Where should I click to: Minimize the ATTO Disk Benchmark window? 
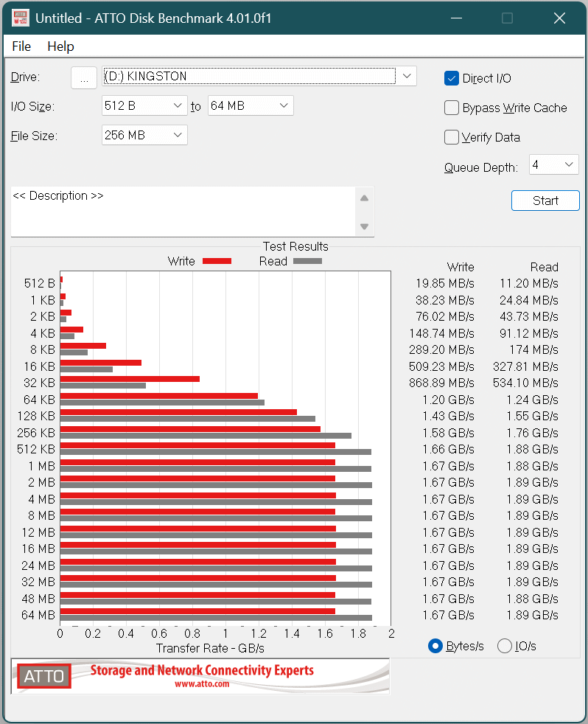click(x=456, y=18)
